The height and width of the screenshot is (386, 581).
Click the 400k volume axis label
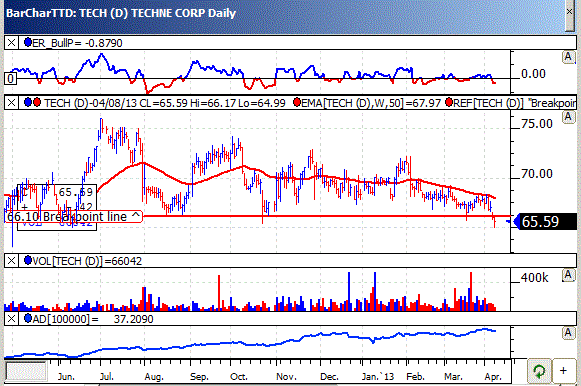click(x=534, y=277)
